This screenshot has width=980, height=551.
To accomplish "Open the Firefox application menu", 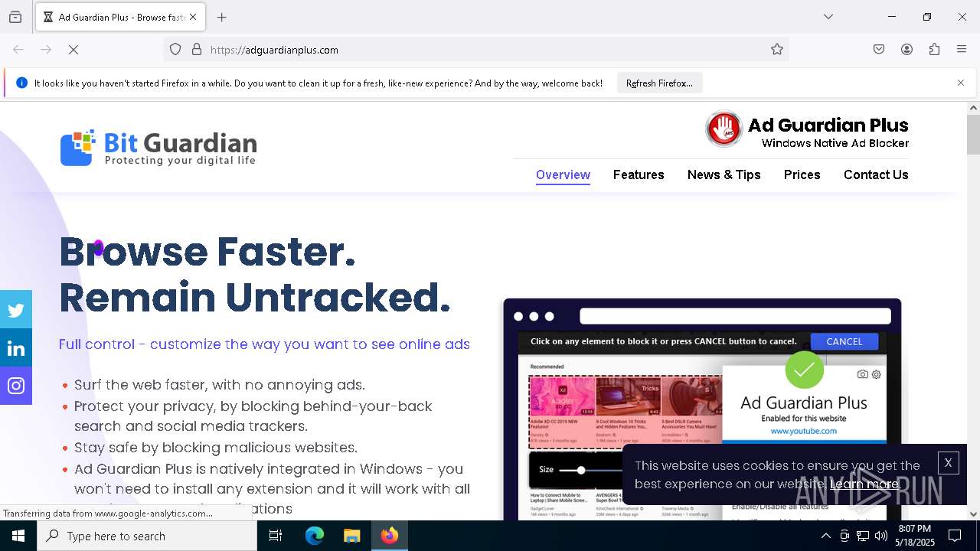I will pyautogui.click(x=962, y=50).
